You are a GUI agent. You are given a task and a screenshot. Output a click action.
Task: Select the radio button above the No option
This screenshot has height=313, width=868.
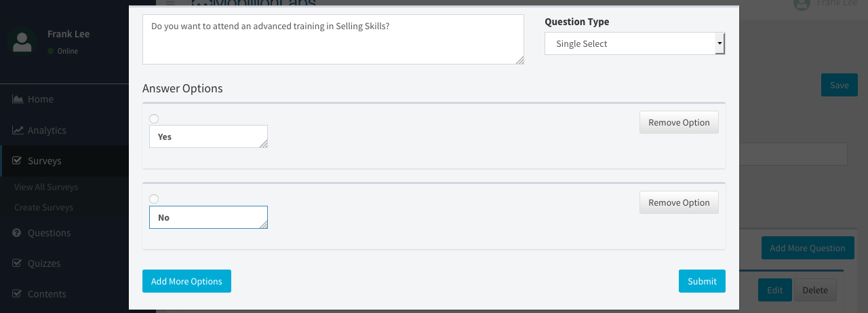pos(154,199)
